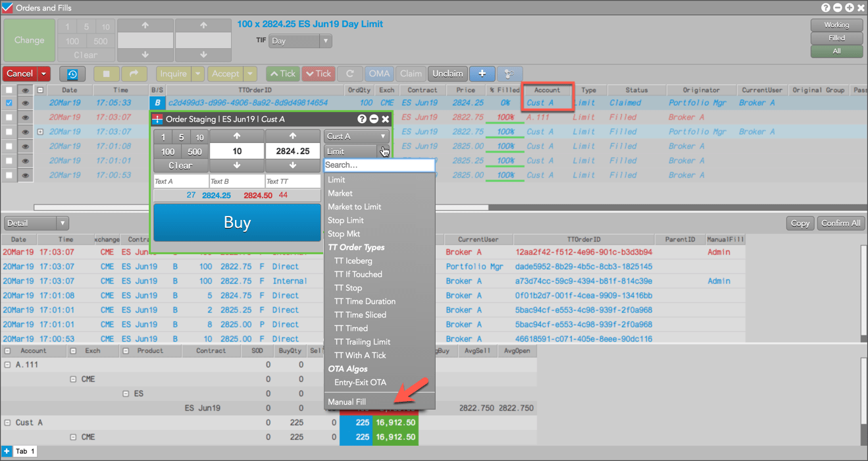The width and height of the screenshot is (868, 461).
Task: Minimize the Order Staging dialog
Action: [x=374, y=119]
